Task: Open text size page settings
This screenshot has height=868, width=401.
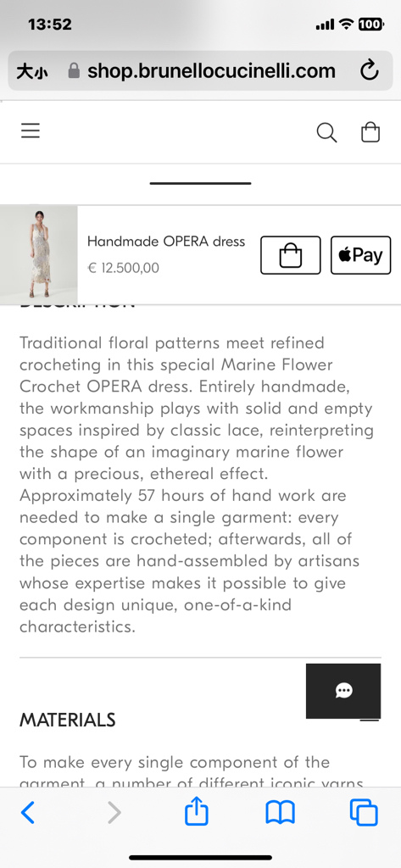Action: pos(31,71)
